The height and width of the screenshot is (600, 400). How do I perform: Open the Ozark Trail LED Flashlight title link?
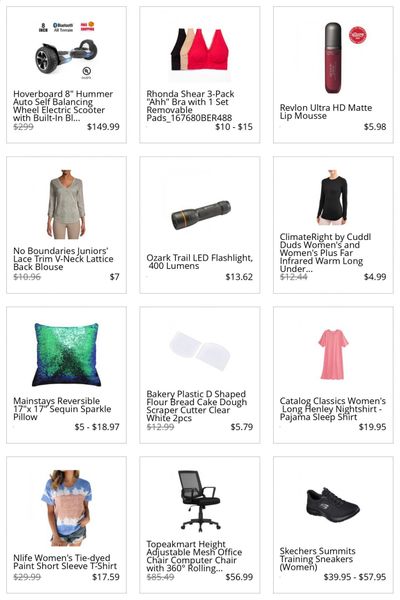point(199,262)
